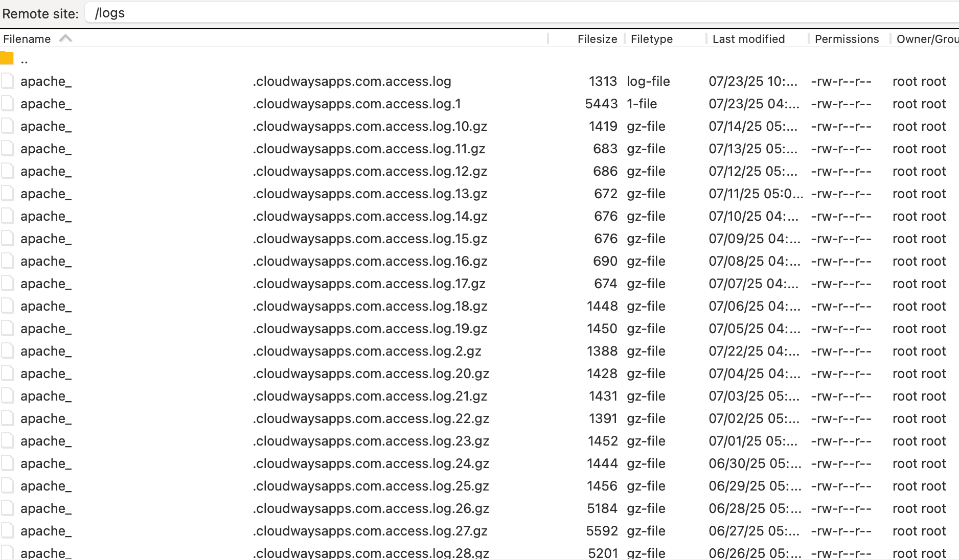Click file icon of access.log.14.gz row
This screenshot has height=560, width=959.
click(7, 216)
